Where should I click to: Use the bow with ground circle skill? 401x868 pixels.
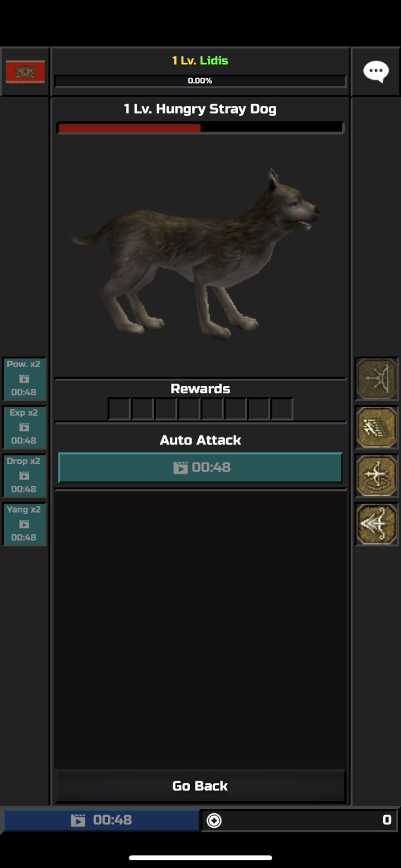pyautogui.click(x=377, y=476)
